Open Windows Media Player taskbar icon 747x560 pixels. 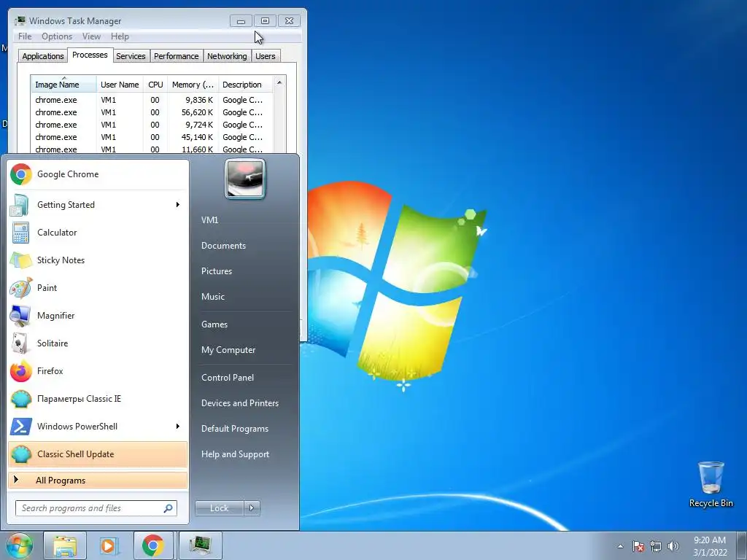point(109,545)
